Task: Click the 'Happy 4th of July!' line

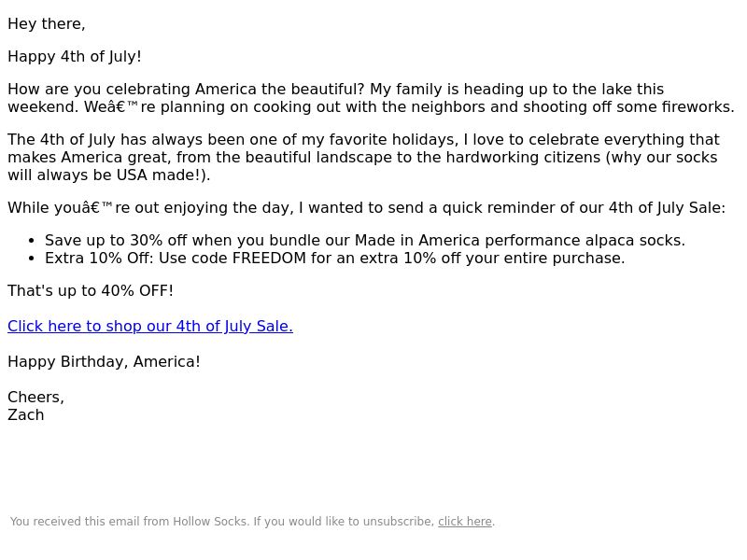Action: (75, 57)
